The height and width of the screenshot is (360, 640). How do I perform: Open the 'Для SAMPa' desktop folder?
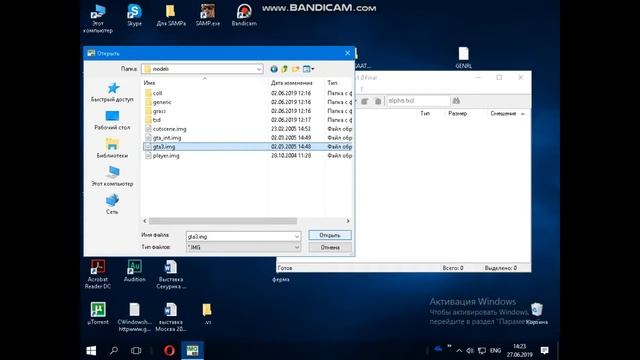pyautogui.click(x=171, y=15)
